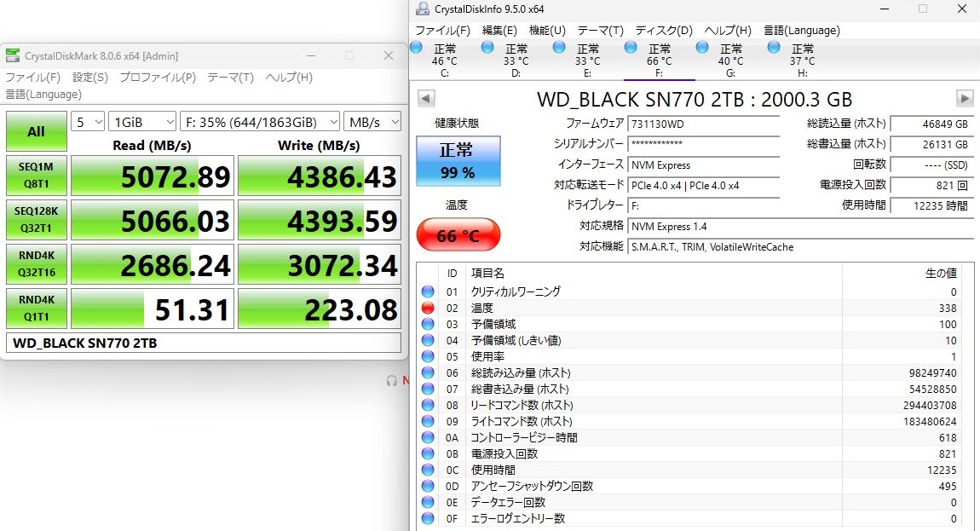Open CrystalDiskMark テーマ(T) menu

tap(231, 78)
